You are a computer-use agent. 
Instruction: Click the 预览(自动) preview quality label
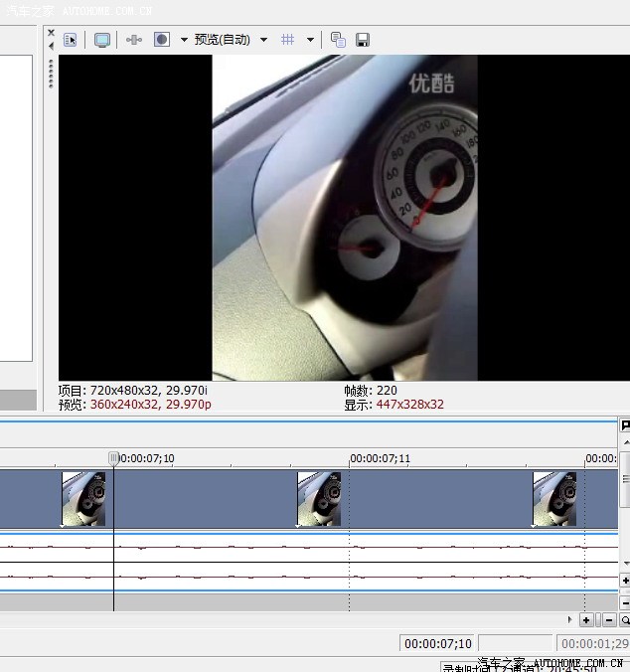pos(222,40)
